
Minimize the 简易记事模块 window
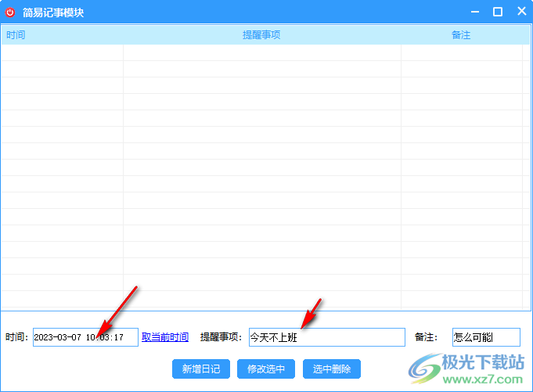click(x=474, y=13)
